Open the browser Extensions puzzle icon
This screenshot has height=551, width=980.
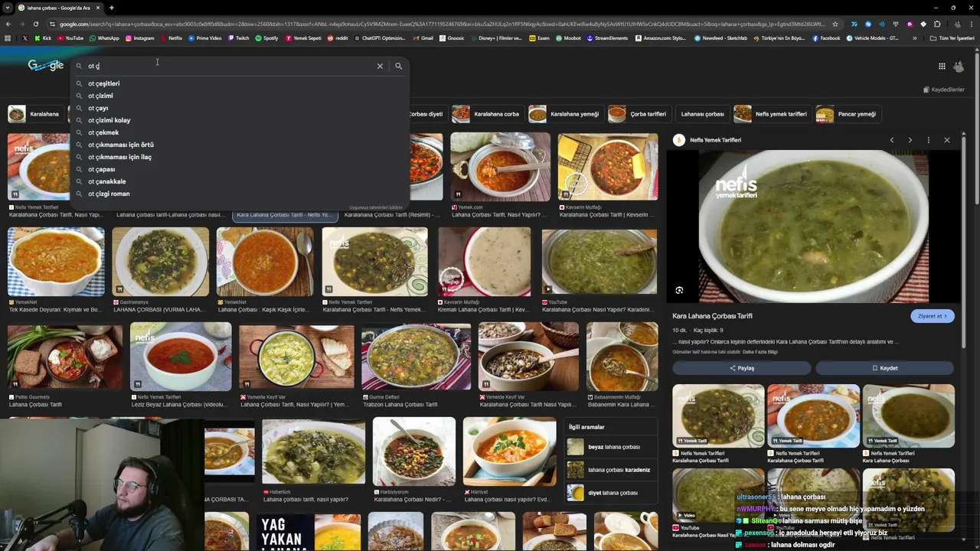pos(937,24)
